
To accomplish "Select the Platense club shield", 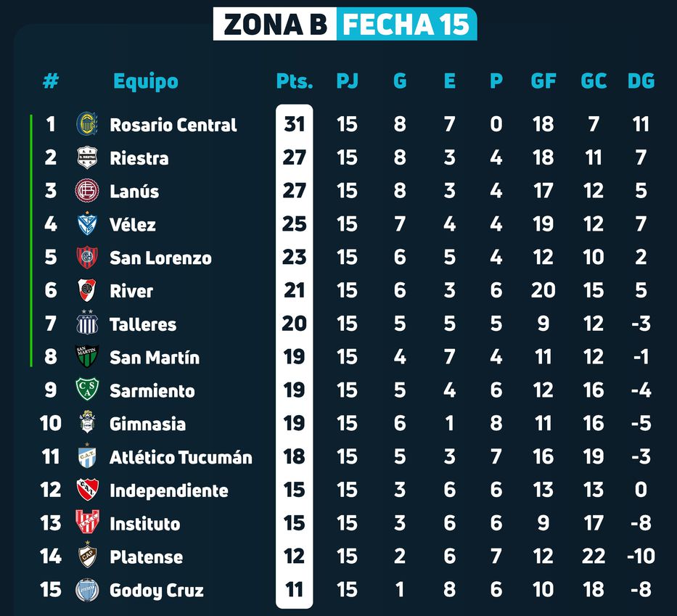I will (x=87, y=557).
